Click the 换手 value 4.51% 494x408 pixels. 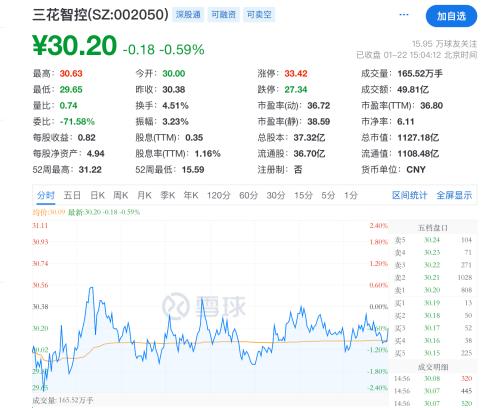175,105
